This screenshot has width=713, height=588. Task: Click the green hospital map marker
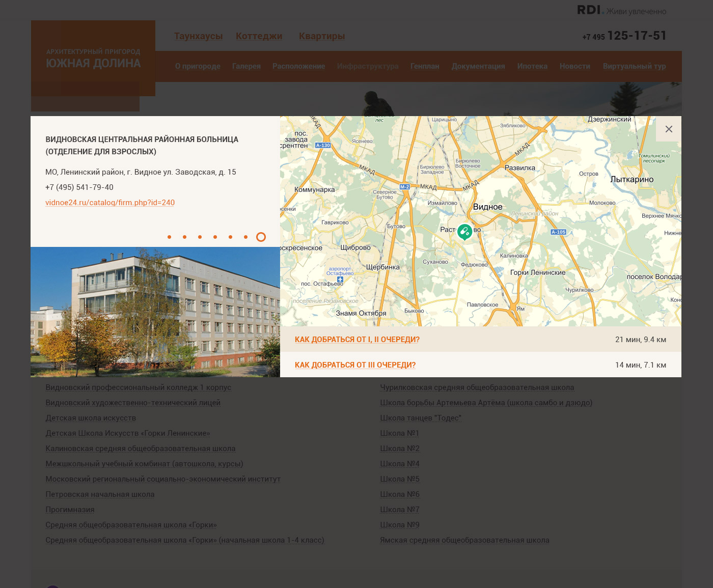[x=464, y=232]
